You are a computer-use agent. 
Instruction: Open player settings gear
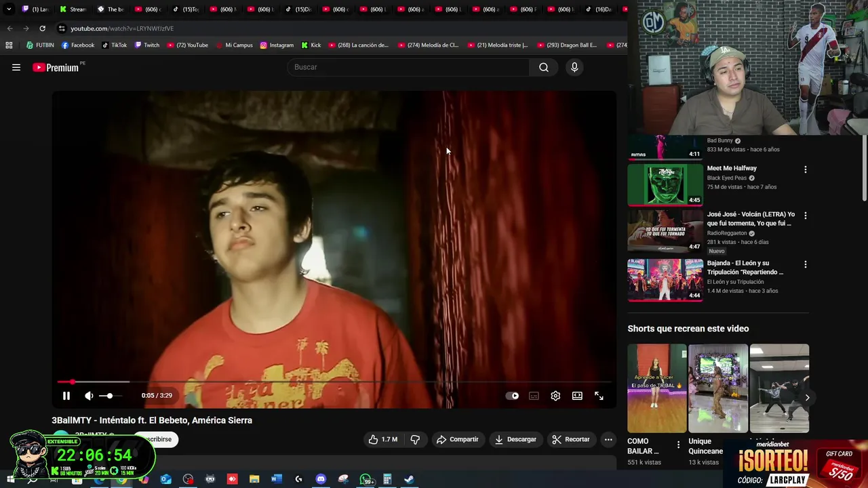(x=555, y=396)
